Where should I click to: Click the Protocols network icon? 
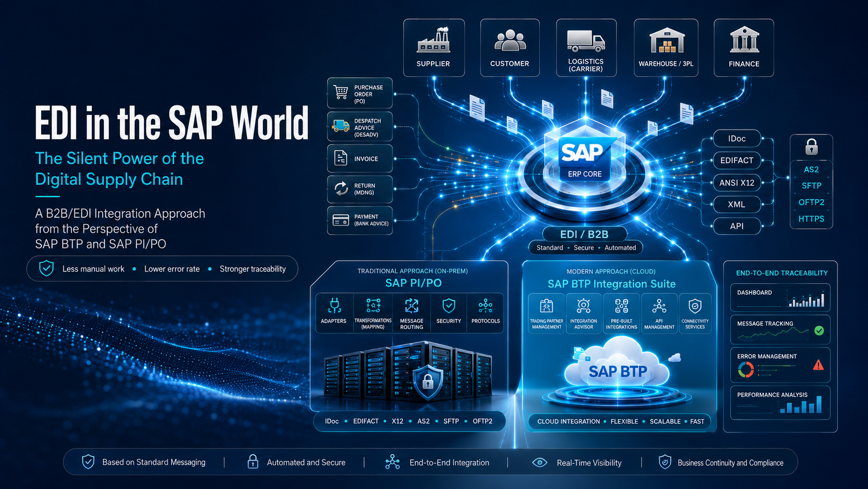click(x=486, y=306)
